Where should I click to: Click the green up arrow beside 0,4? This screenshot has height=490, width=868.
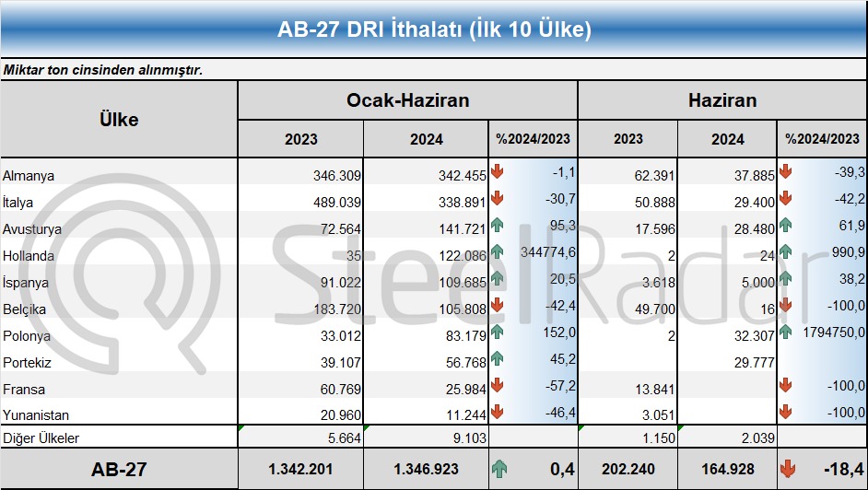[499, 469]
